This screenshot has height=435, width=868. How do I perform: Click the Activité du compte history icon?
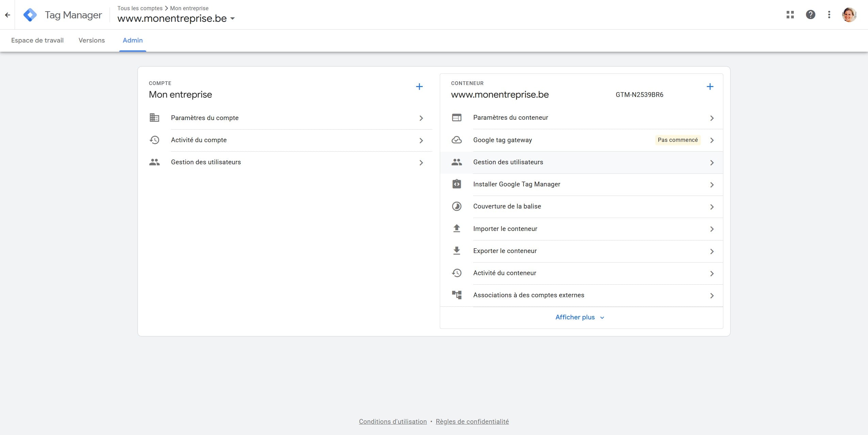(154, 140)
